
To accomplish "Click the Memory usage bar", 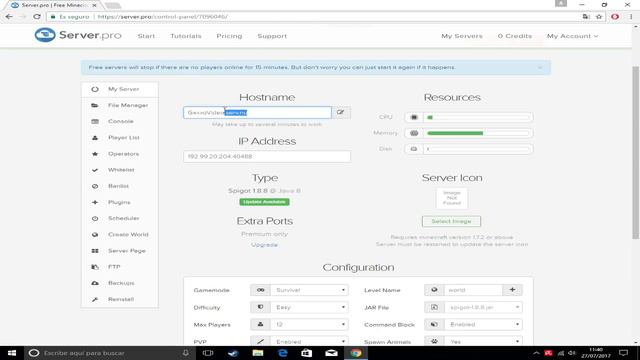I will click(x=478, y=133).
